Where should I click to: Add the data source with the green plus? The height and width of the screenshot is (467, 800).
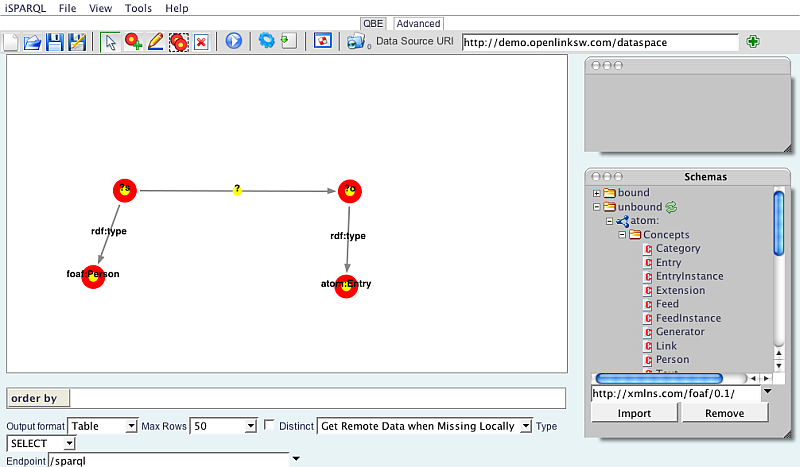click(753, 41)
